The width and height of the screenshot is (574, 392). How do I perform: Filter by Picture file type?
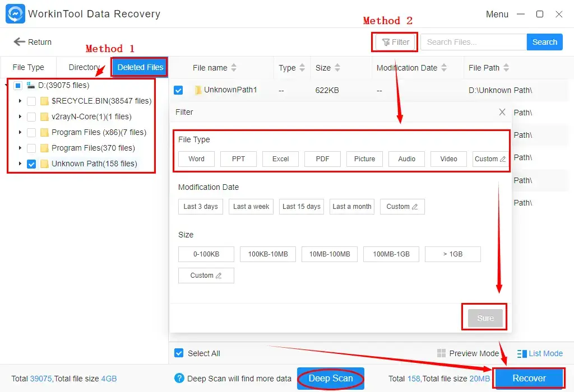click(364, 159)
